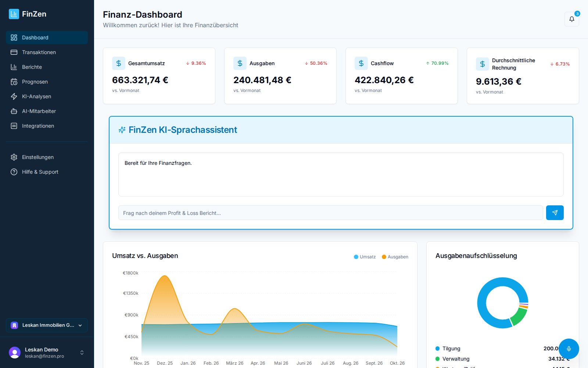Open Integrationen section

click(47, 126)
